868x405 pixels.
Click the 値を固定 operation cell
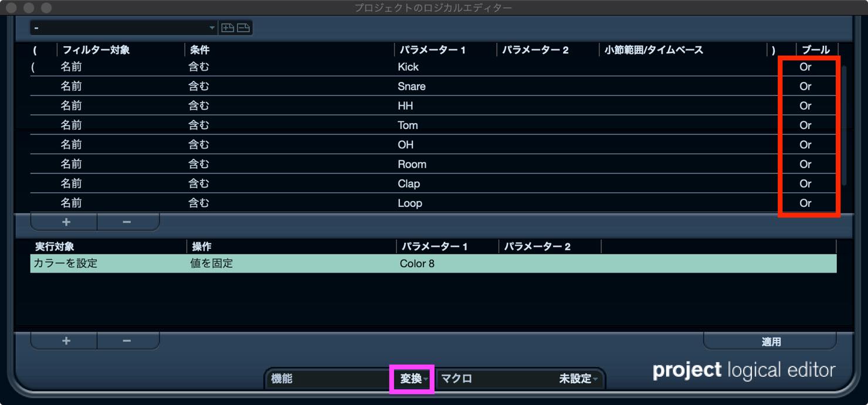pos(211,264)
